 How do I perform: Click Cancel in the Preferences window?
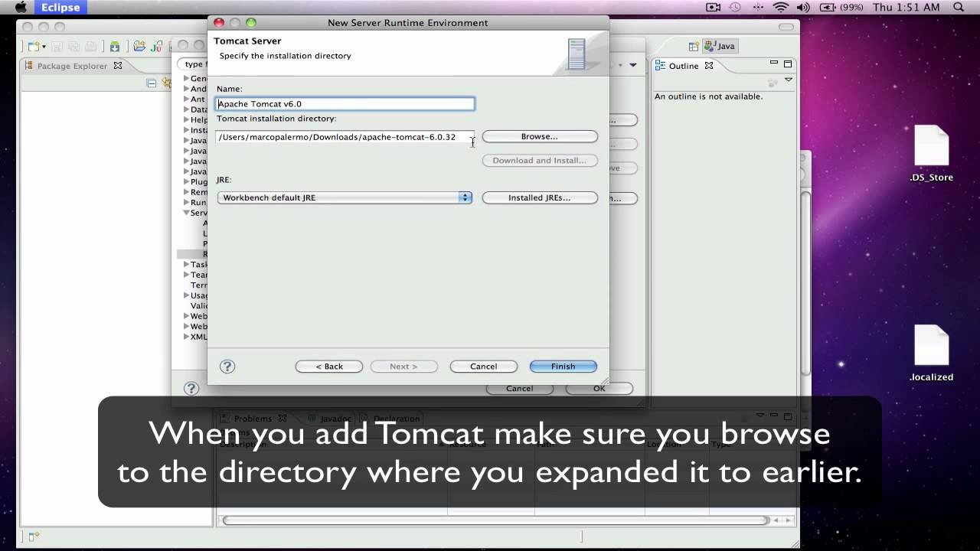pos(519,389)
